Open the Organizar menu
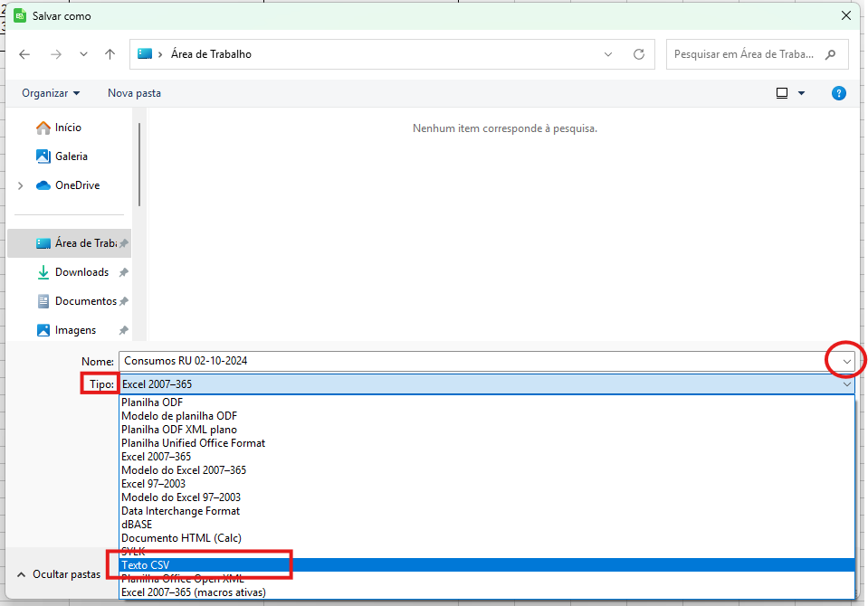 (x=51, y=93)
